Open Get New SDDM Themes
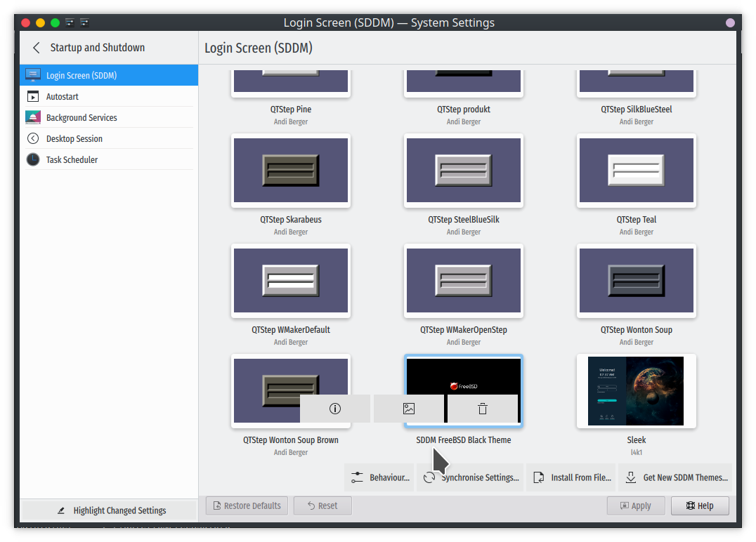Viewport: 756px width, 542px height. pos(675,477)
